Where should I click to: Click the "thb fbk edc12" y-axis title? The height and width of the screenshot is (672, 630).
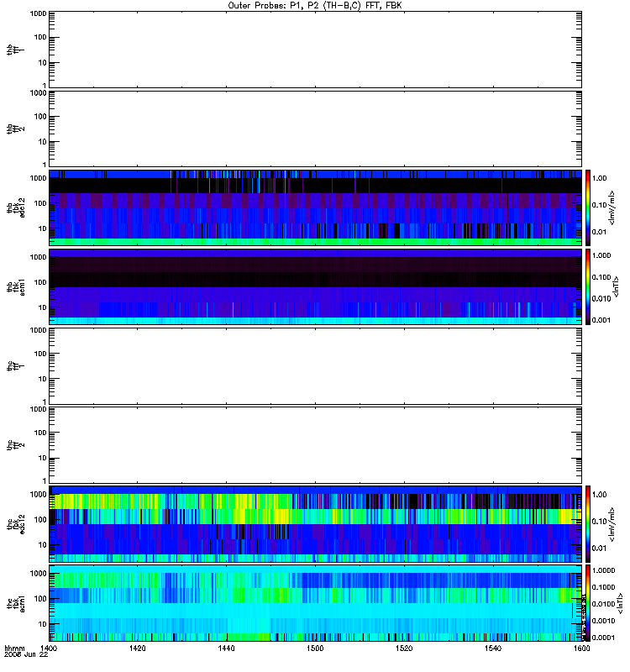[x=15, y=207]
